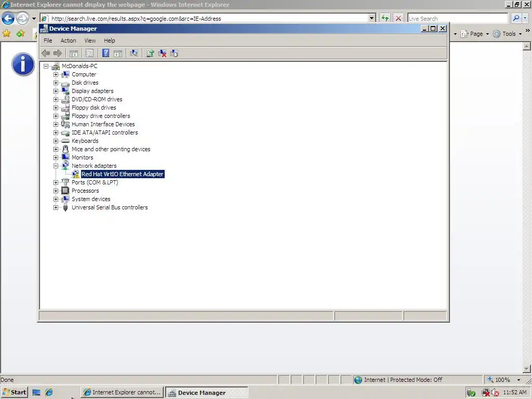Screen dimensions: 532x399
Task: Switch to Internet Explorer taskbar button
Action: pyautogui.click(x=122, y=393)
